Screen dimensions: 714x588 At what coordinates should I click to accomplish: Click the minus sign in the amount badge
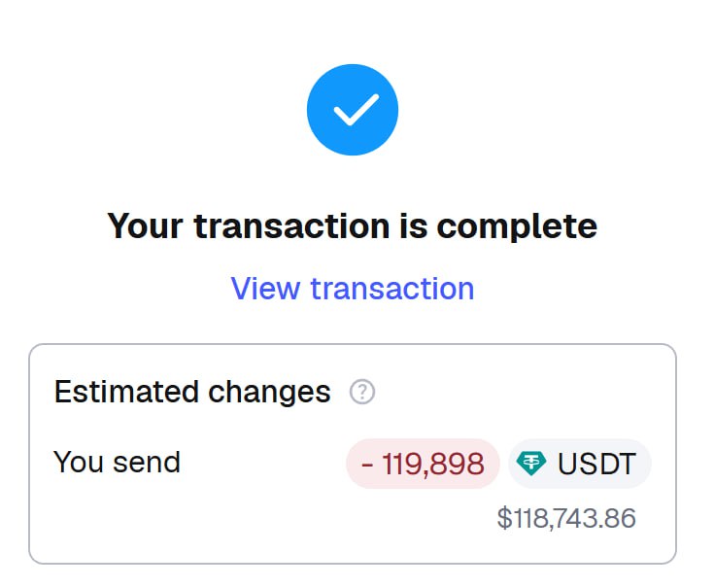[x=367, y=465]
